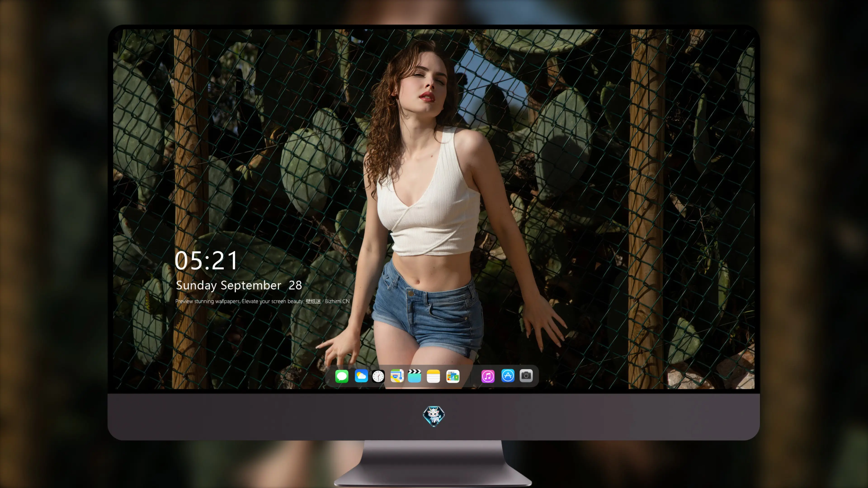The image size is (868, 488).
Task: Click the dragon mascot logo on monitor chin
Action: (434, 416)
